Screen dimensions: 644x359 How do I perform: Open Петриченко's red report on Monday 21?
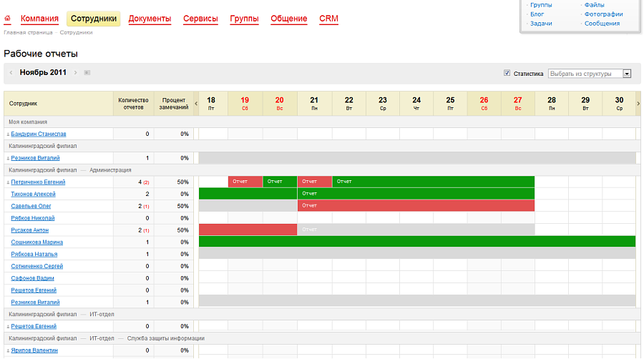(x=315, y=182)
